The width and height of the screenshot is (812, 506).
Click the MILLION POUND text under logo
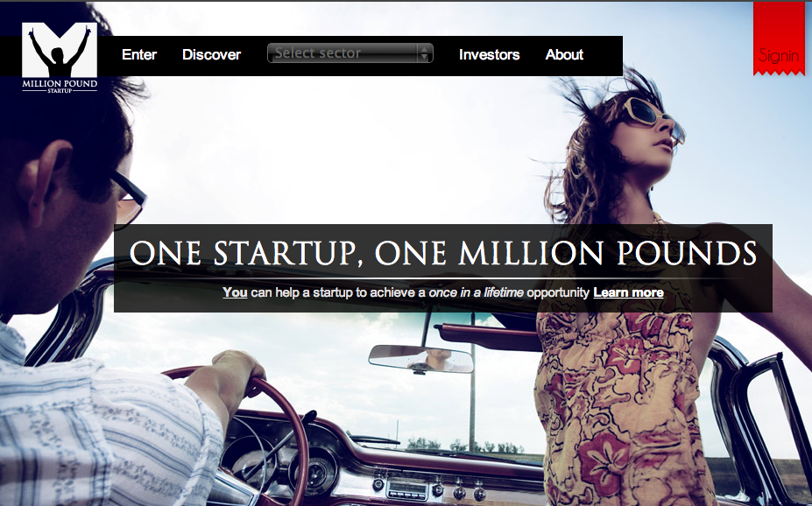click(x=60, y=83)
